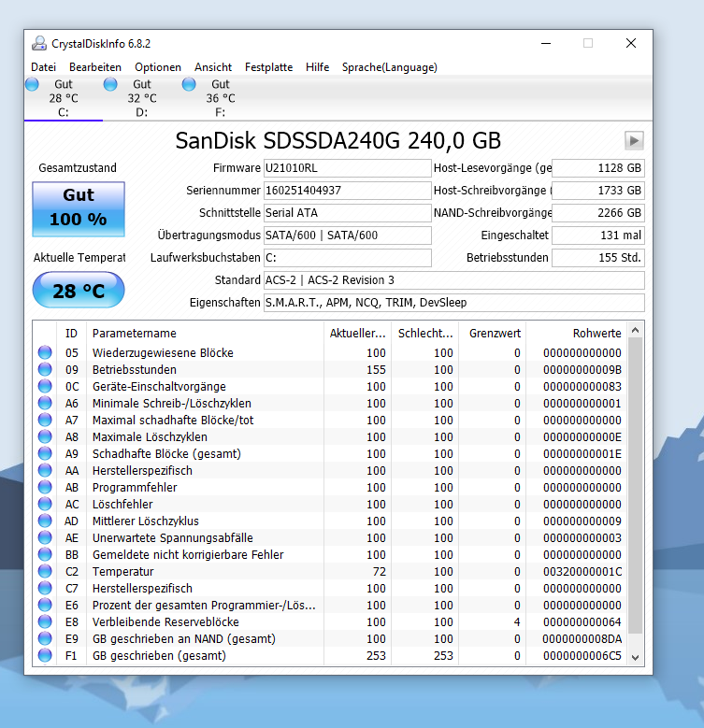704x728 pixels.
Task: Open the Hilfe menu
Action: [x=318, y=67]
